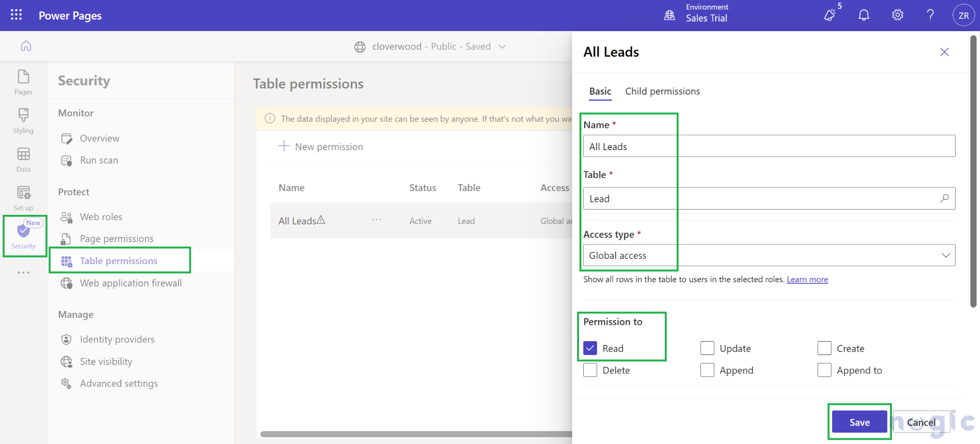The image size is (980, 444).
Task: Open the Table lookup search
Action: pos(945,198)
